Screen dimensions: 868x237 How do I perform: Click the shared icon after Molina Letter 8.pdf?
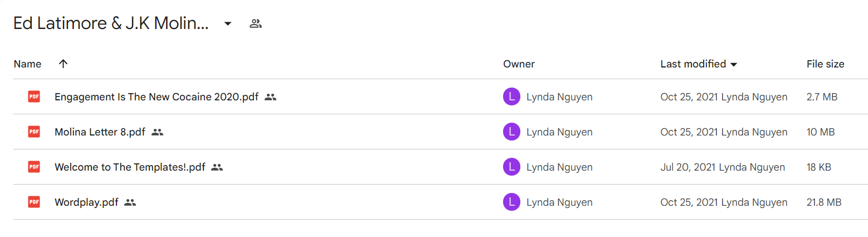(157, 132)
